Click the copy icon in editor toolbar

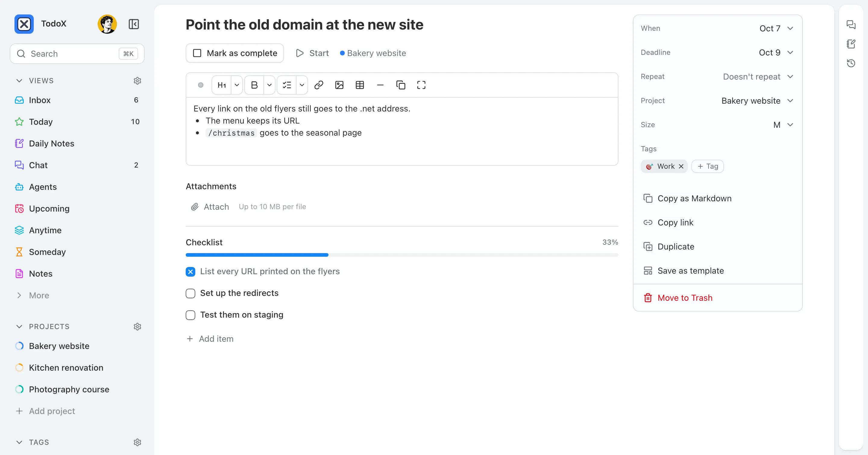tap(401, 85)
